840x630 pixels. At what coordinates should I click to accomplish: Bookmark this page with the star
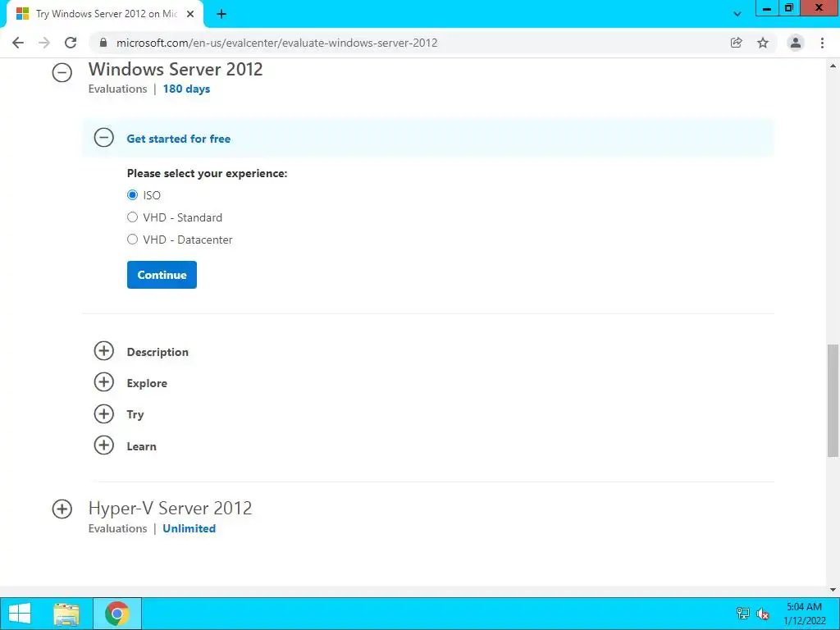[x=763, y=43]
